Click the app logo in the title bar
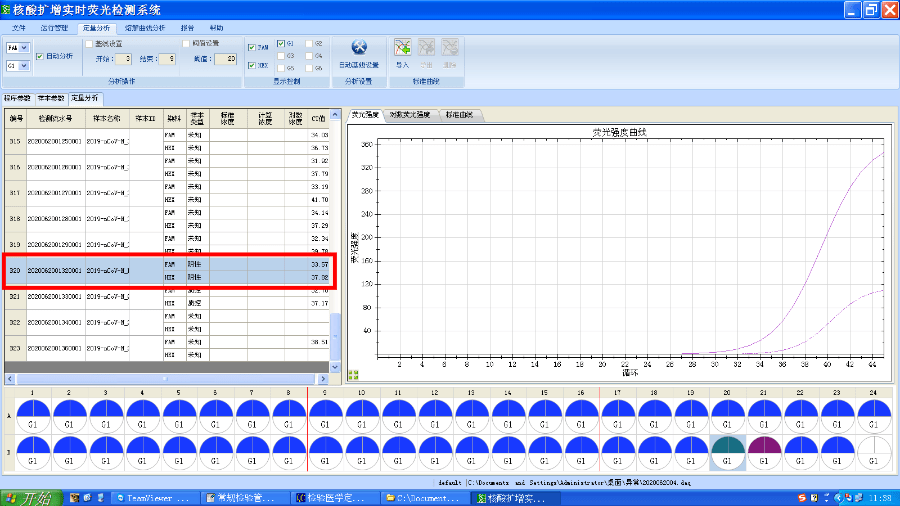Viewport: 900px width, 506px height. 6,10
